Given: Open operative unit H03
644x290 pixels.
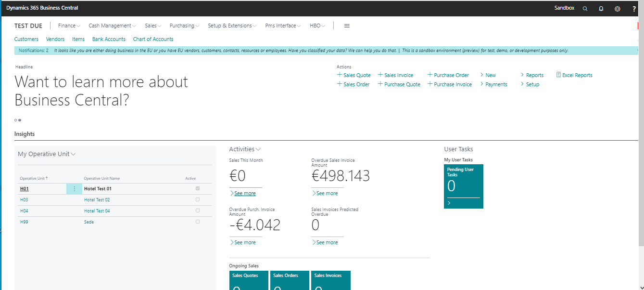Looking at the screenshot, I should pyautogui.click(x=24, y=200).
